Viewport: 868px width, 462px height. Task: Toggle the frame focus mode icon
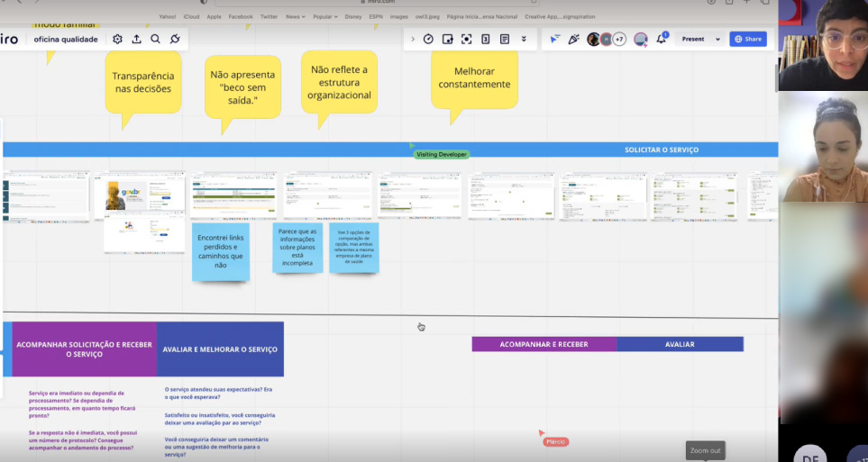point(466,40)
